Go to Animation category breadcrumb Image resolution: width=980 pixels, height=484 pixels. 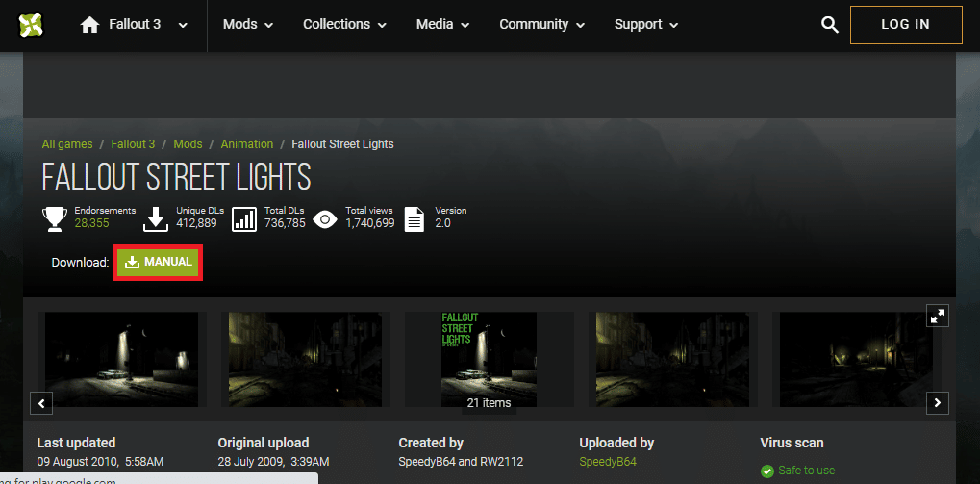coord(247,144)
